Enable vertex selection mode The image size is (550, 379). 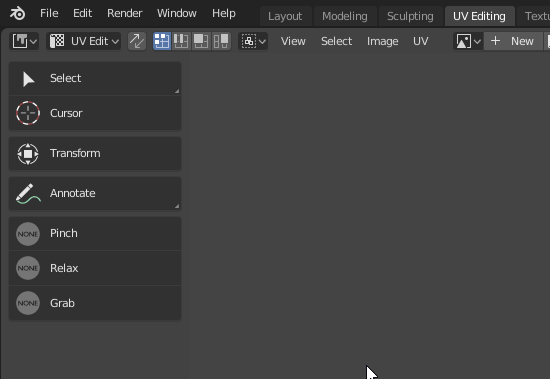[x=162, y=41]
